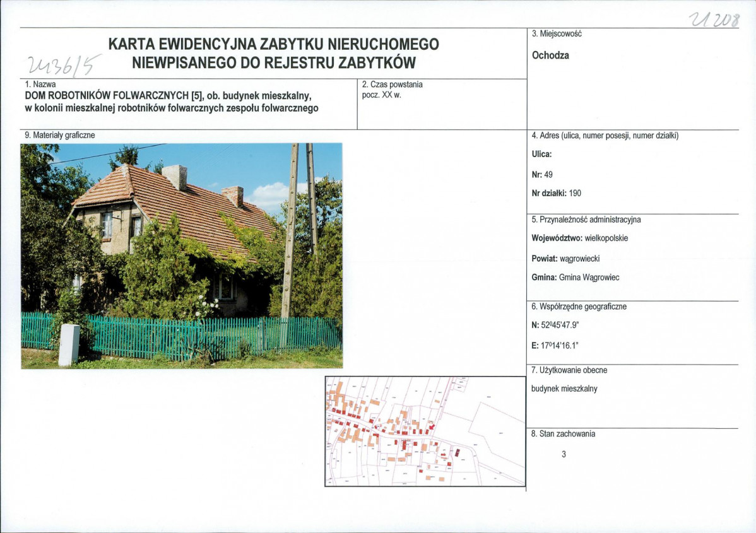Click the current use value 'budynek mieszkalny'
This screenshot has height=533, width=756.
(x=564, y=389)
